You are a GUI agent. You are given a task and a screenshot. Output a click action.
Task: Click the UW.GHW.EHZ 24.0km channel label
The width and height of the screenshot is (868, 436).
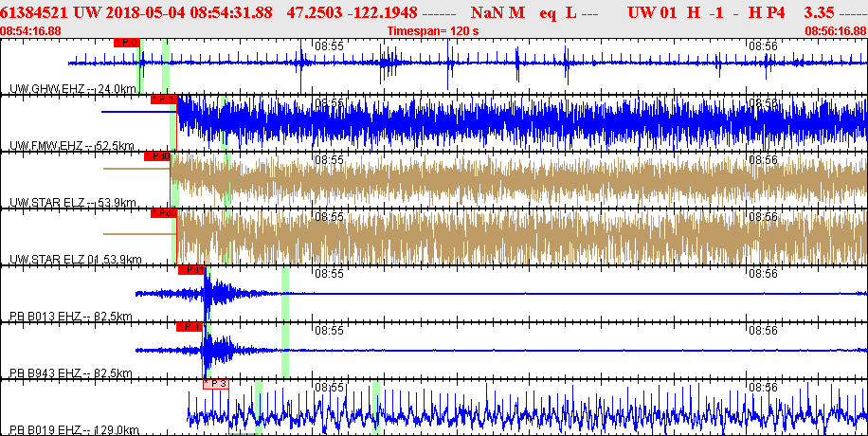(x=69, y=89)
